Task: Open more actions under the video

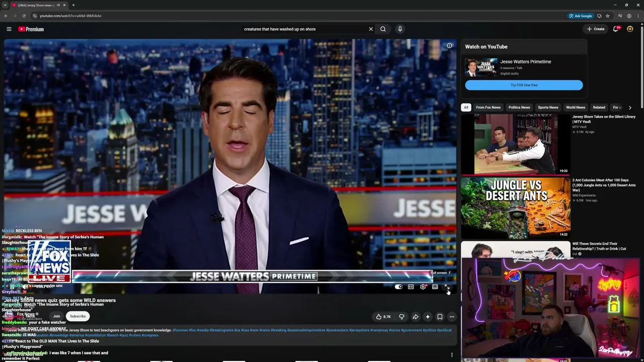Action: [x=452, y=317]
